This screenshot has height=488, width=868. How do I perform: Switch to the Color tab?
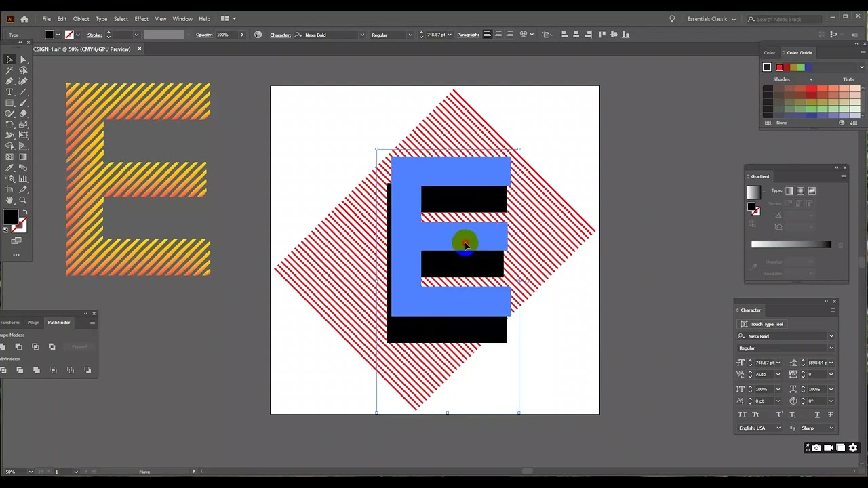770,53
